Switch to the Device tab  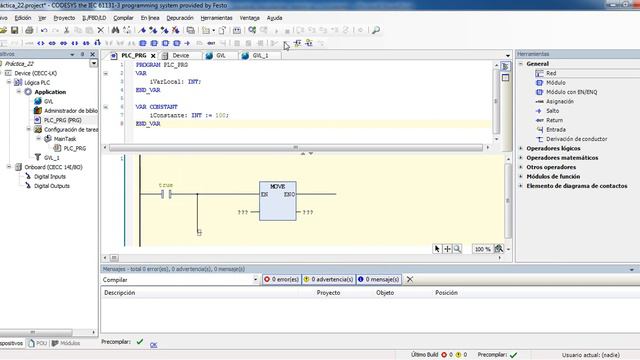180,56
